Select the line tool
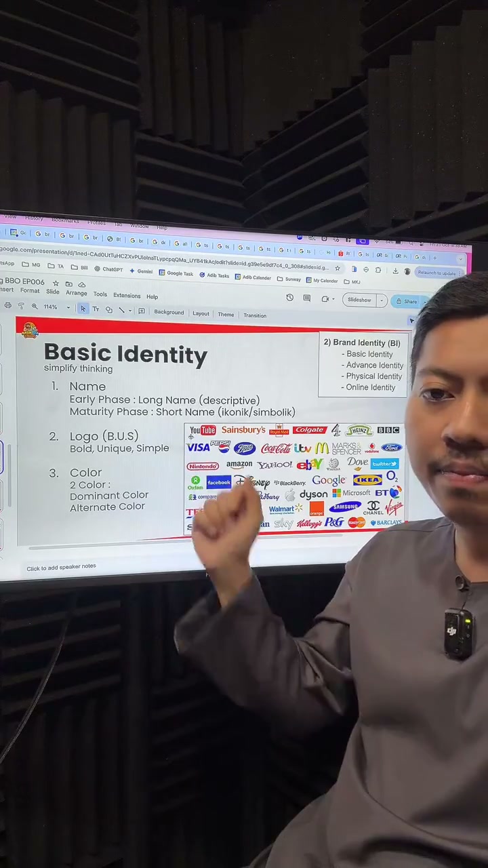488x868 pixels. 121,310
